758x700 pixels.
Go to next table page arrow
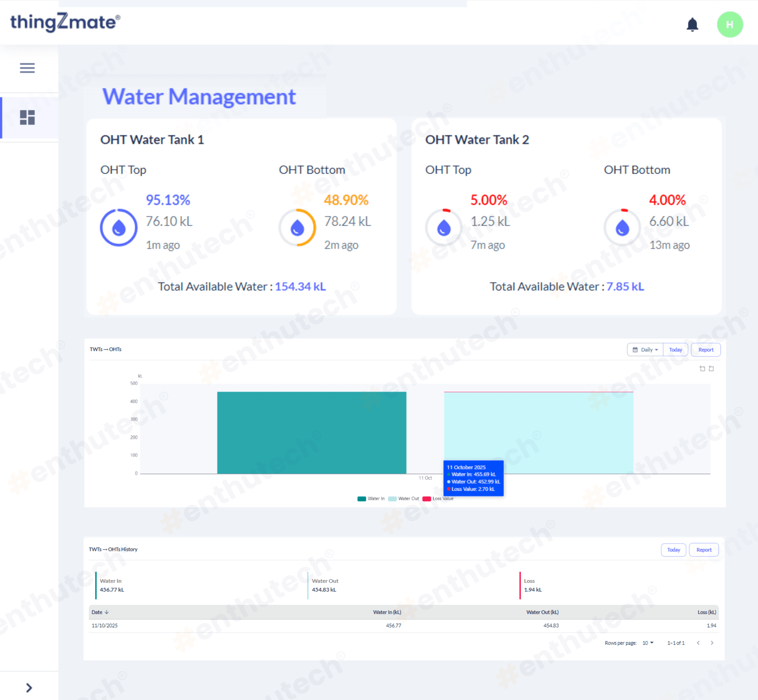tap(712, 643)
